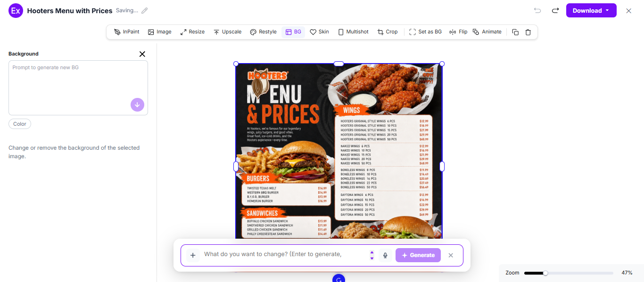Click the Upscale tool

tap(227, 32)
